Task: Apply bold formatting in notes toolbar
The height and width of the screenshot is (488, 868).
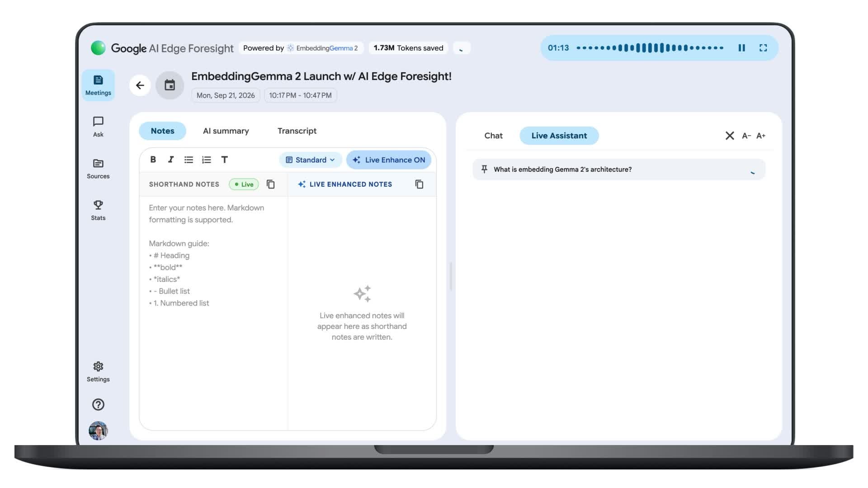Action: click(x=153, y=160)
